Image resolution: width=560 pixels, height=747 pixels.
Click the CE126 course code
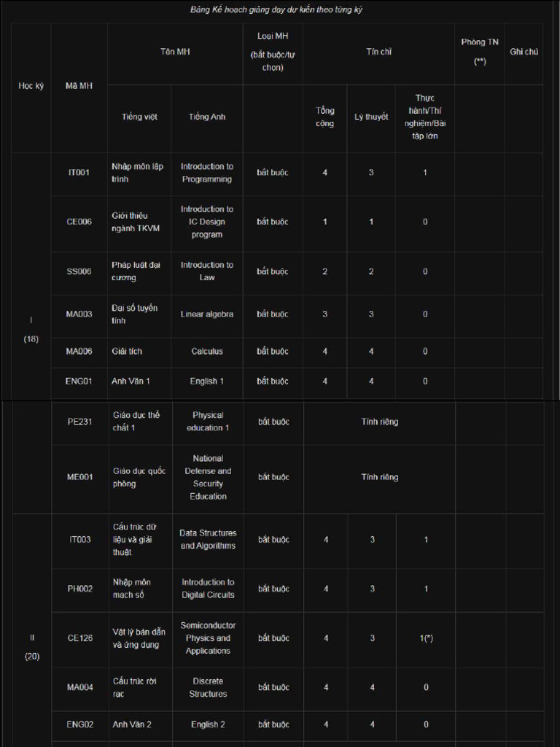click(80, 638)
